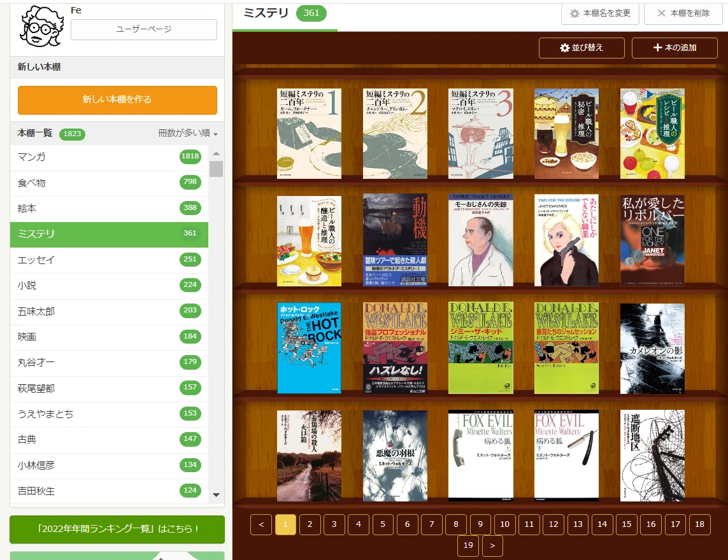Viewport: 728px width, 560px height.
Task: Select the マンガ bookshelf
Action: pyautogui.click(x=109, y=157)
